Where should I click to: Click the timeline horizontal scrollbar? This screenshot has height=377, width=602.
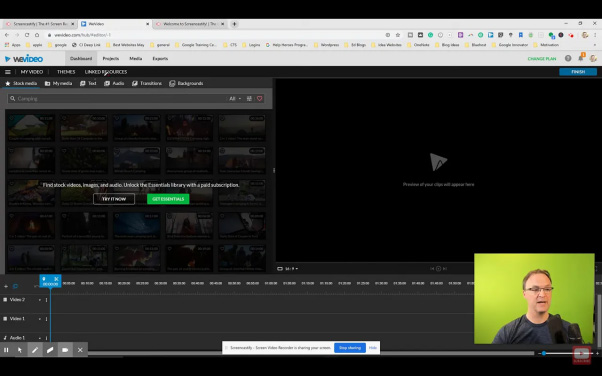(311, 353)
